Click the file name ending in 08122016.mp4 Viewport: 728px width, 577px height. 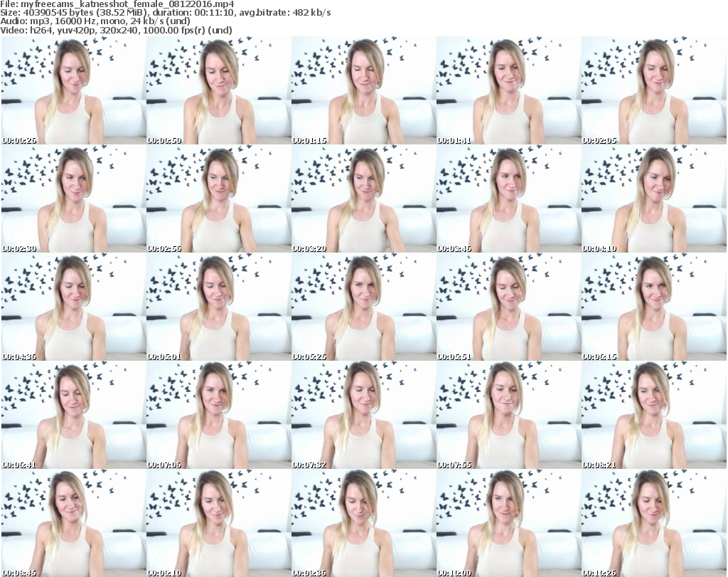[x=128, y=4]
